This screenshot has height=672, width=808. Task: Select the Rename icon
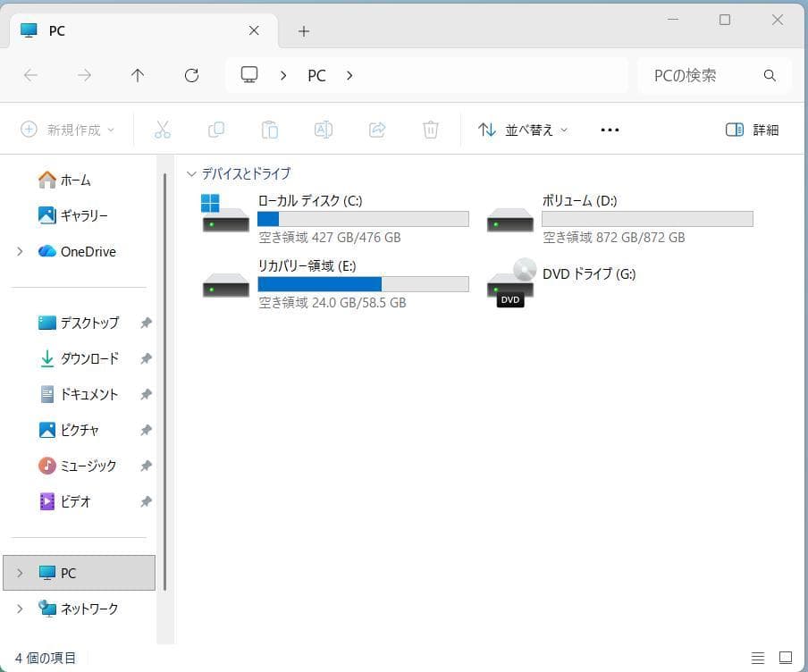point(324,130)
